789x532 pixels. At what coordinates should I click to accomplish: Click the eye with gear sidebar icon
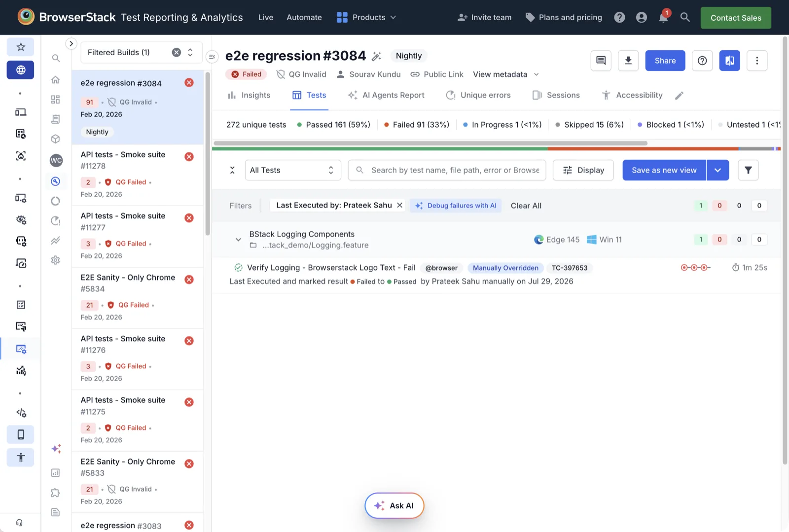(21, 219)
